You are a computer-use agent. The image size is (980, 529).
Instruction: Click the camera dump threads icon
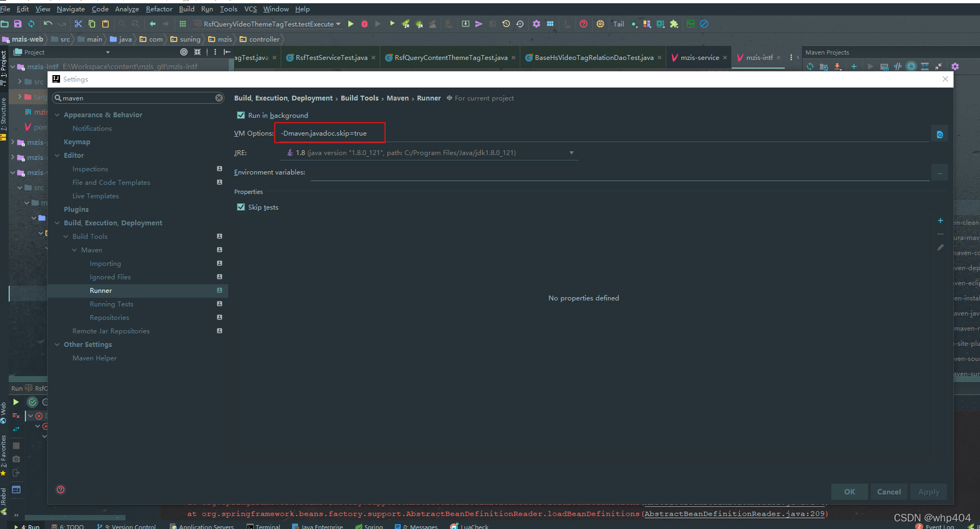tap(16, 459)
